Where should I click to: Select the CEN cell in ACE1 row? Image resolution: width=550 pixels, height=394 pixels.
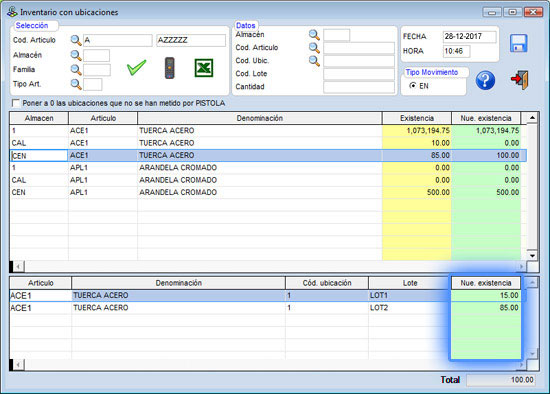[x=39, y=156]
